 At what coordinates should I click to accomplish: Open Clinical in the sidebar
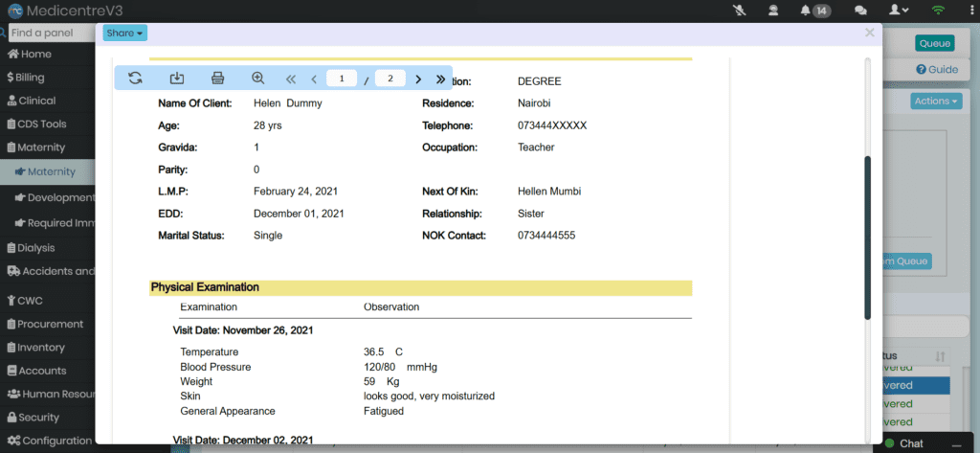[x=32, y=101]
